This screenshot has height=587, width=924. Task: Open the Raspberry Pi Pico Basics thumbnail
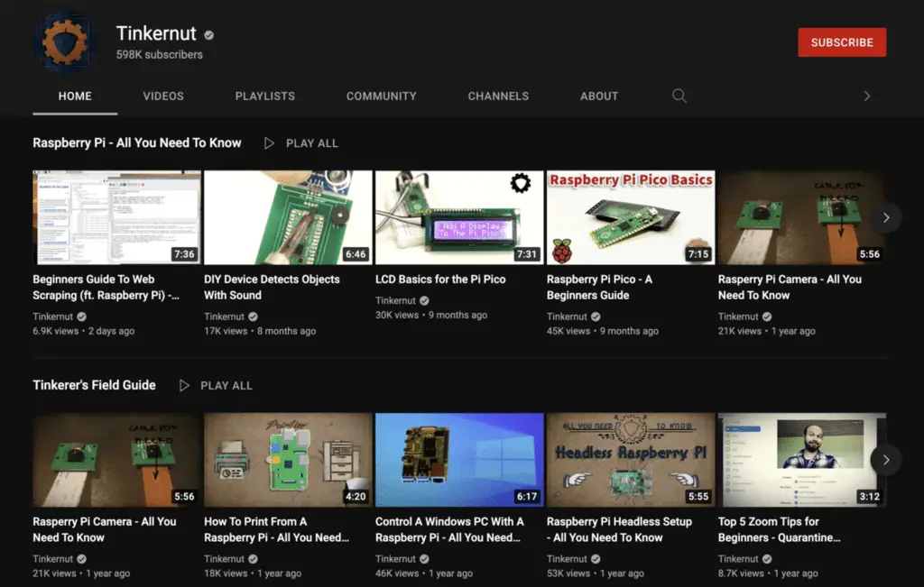point(631,218)
